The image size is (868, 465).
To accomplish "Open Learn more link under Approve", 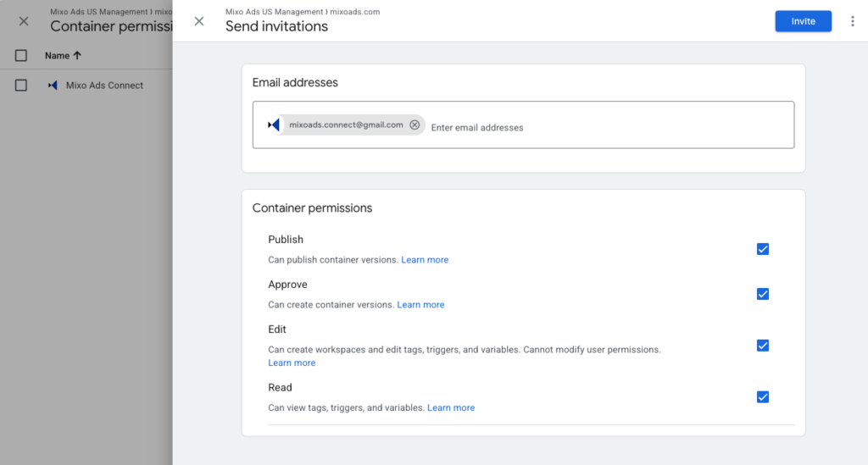I will [420, 305].
